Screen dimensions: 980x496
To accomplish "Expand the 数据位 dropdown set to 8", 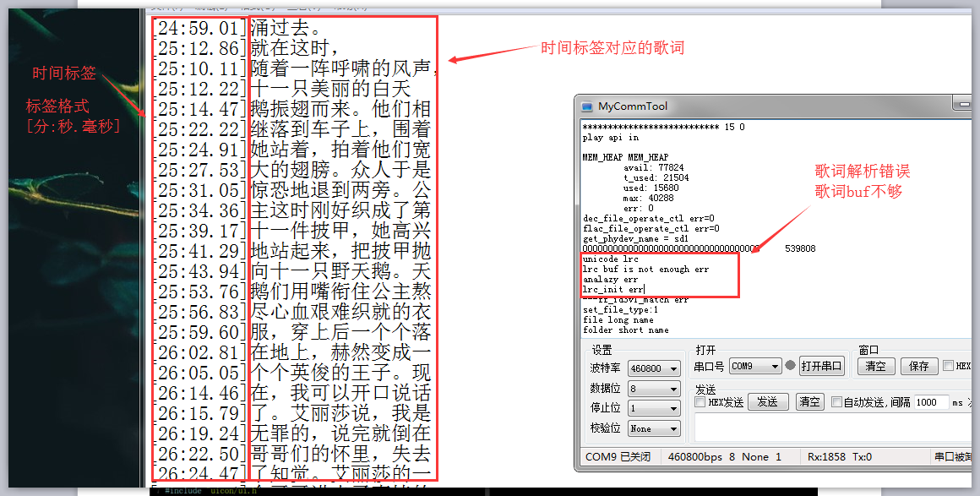I will (x=655, y=389).
